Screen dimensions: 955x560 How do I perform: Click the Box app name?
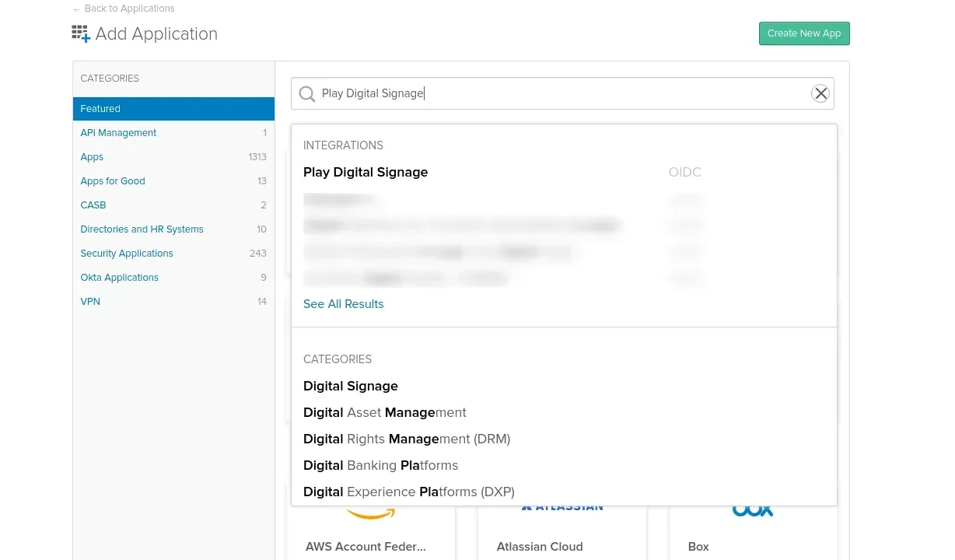pyautogui.click(x=698, y=547)
